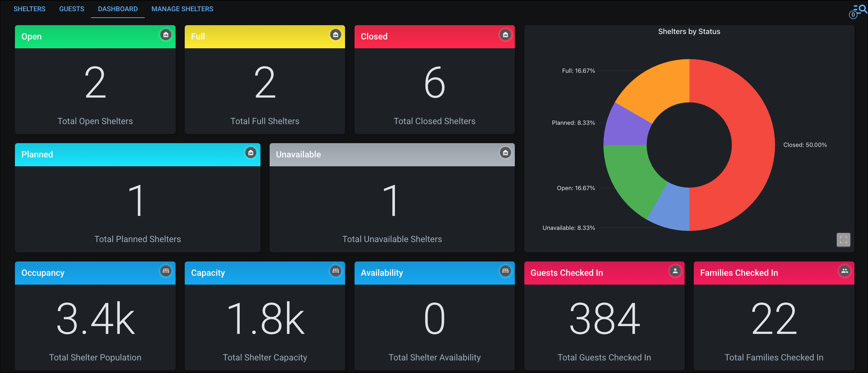Click the shelter icon on Planned card
Image resolution: width=868 pixels, height=373 pixels.
pyautogui.click(x=251, y=153)
